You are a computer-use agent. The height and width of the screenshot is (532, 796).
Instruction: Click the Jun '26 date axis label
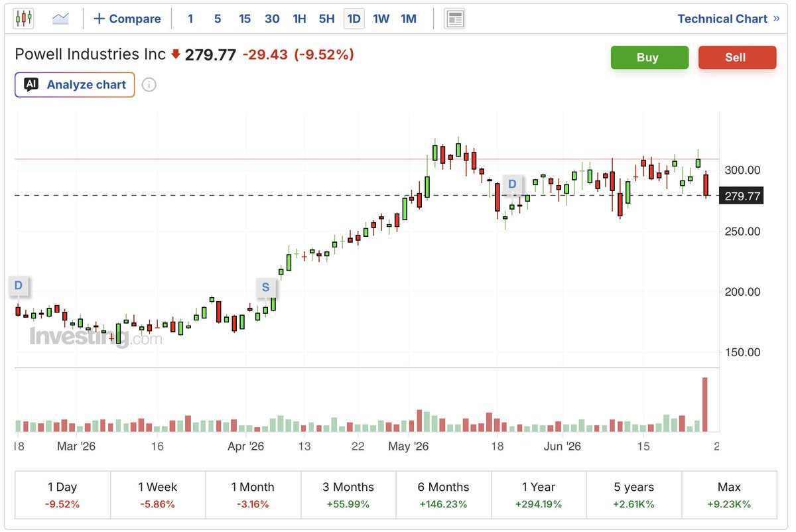(563, 446)
